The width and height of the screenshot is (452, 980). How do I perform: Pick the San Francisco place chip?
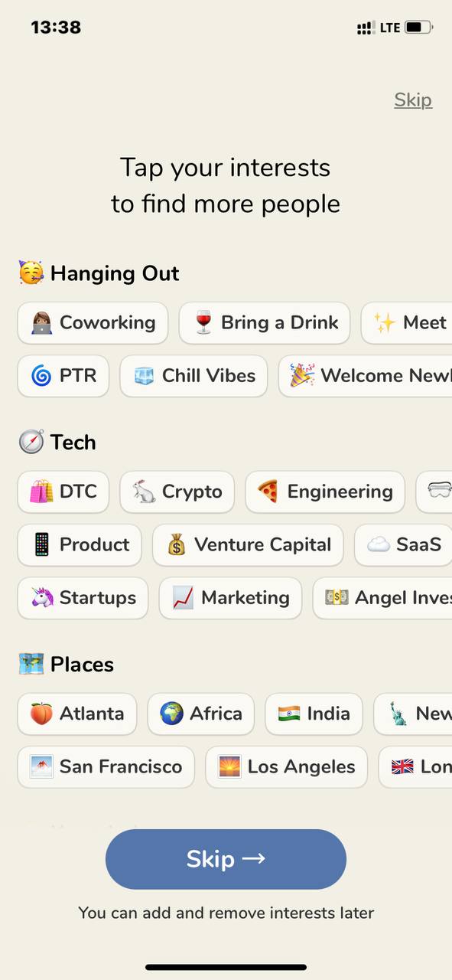(x=106, y=767)
